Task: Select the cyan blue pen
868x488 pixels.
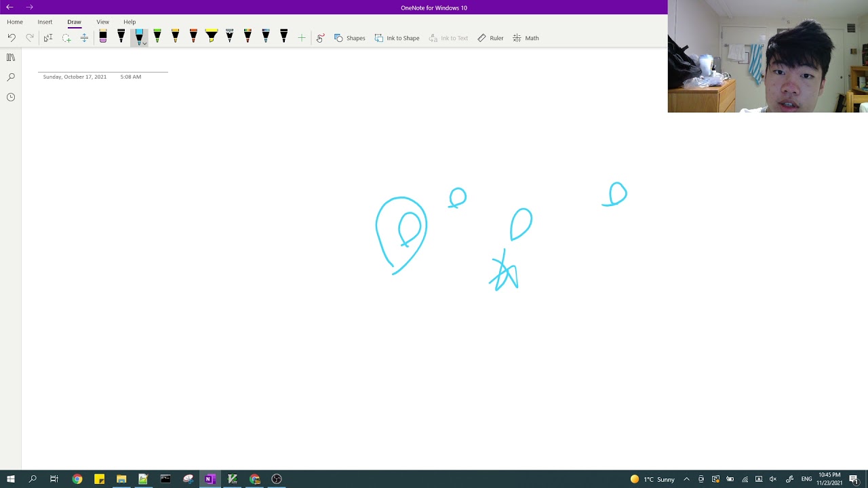Action: tap(138, 37)
